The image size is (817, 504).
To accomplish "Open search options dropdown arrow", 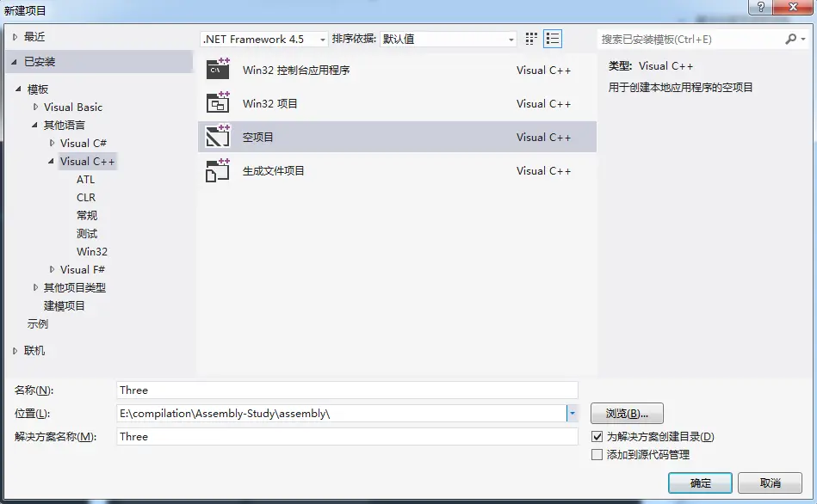I will (803, 39).
